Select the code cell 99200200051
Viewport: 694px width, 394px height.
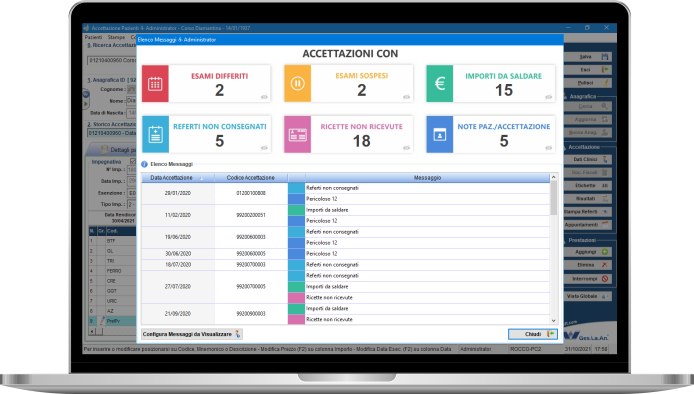coord(251,215)
